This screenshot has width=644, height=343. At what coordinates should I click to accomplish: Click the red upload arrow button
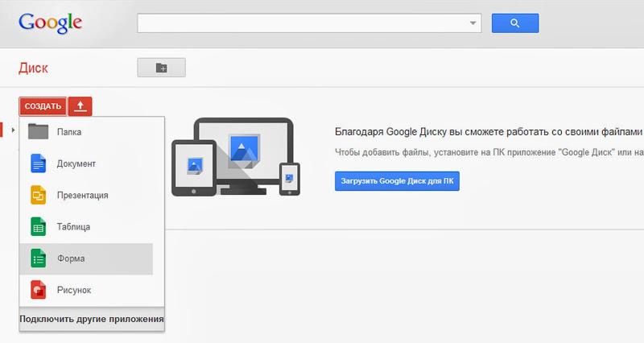[80, 106]
